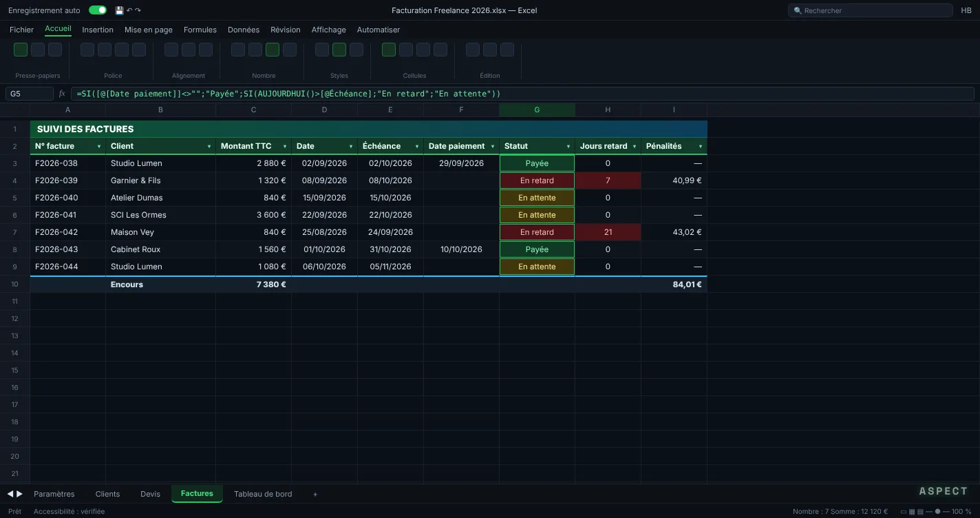Screen dimensions: 980x518
Task: Open the Fichier menu
Action: coord(21,30)
